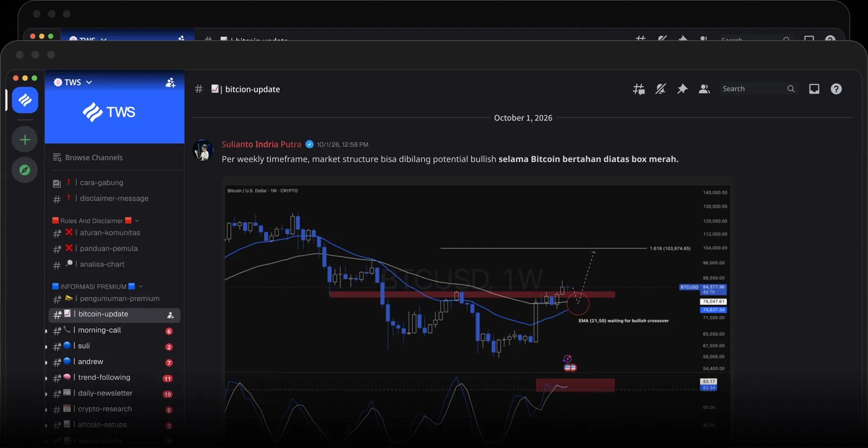Toggle notification settings bell icon in header
The height and width of the screenshot is (448, 868).
pyautogui.click(x=661, y=89)
